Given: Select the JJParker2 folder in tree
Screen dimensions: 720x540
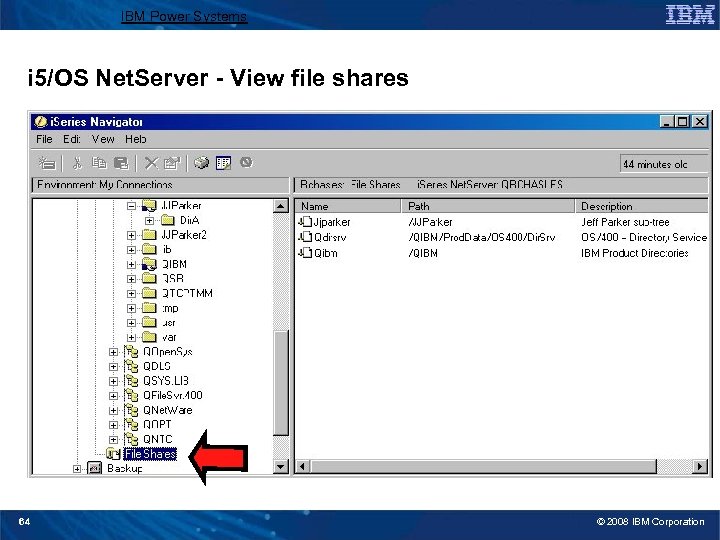Looking at the screenshot, I should 184,235.
